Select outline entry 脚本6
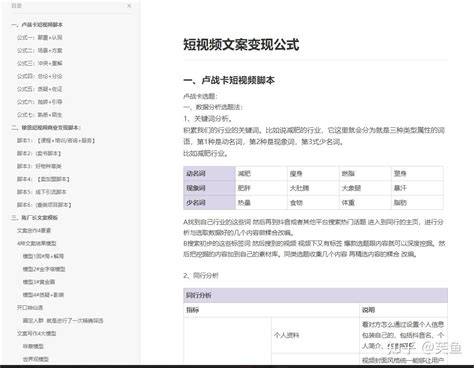The height and width of the screenshot is (368, 474). 44,205
